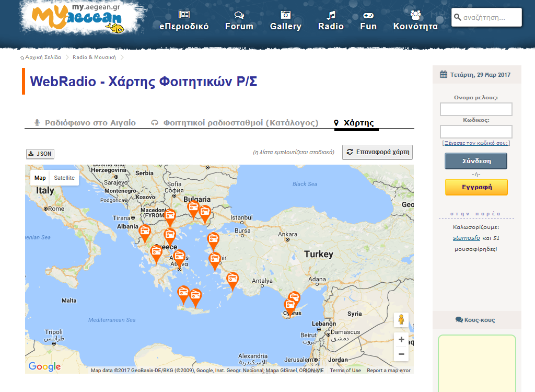
Task: Switch the map to Map view
Action: pyautogui.click(x=40, y=178)
